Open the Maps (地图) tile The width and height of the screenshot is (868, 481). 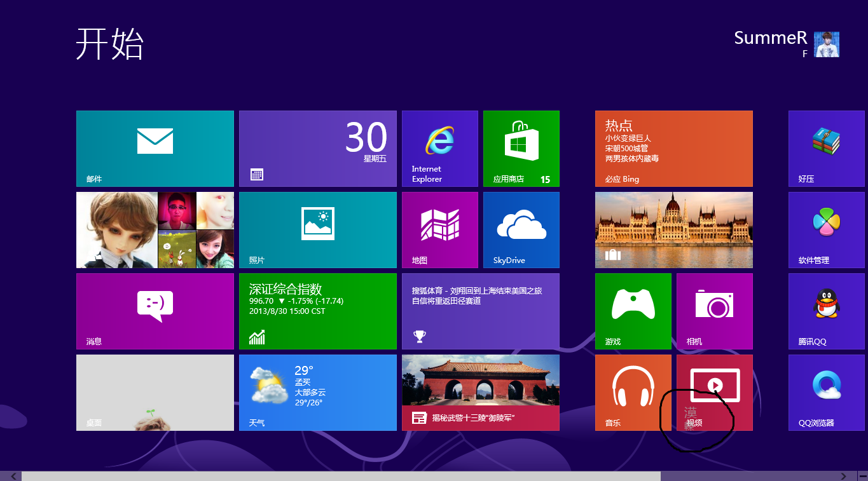click(439, 229)
